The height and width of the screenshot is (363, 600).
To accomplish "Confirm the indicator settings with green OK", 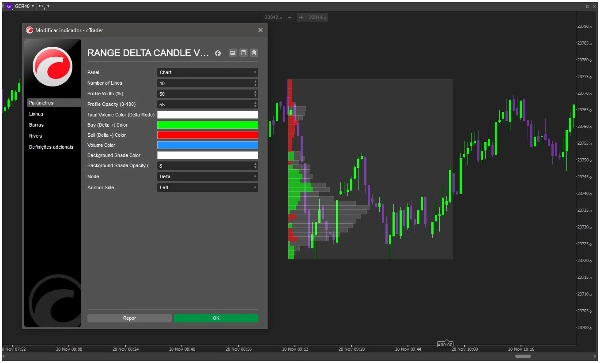I will [x=216, y=318].
